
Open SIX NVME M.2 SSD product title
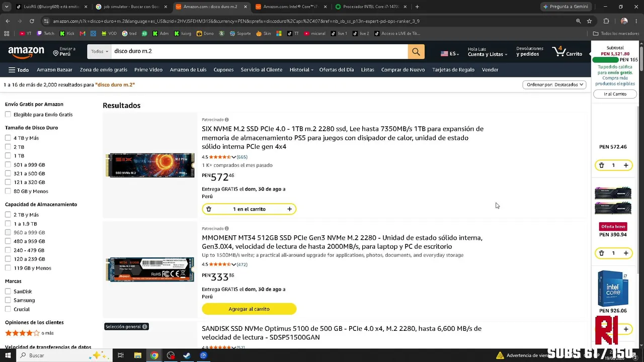(343, 138)
